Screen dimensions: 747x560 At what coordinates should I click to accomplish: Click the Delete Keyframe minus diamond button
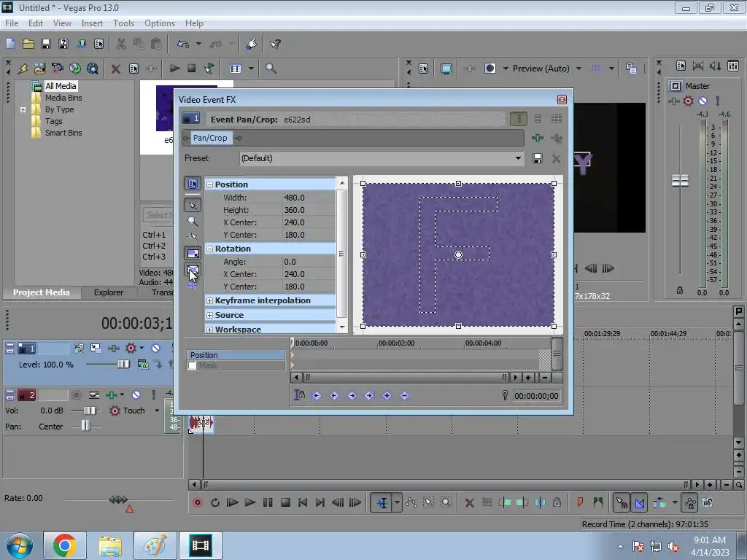pos(404,396)
